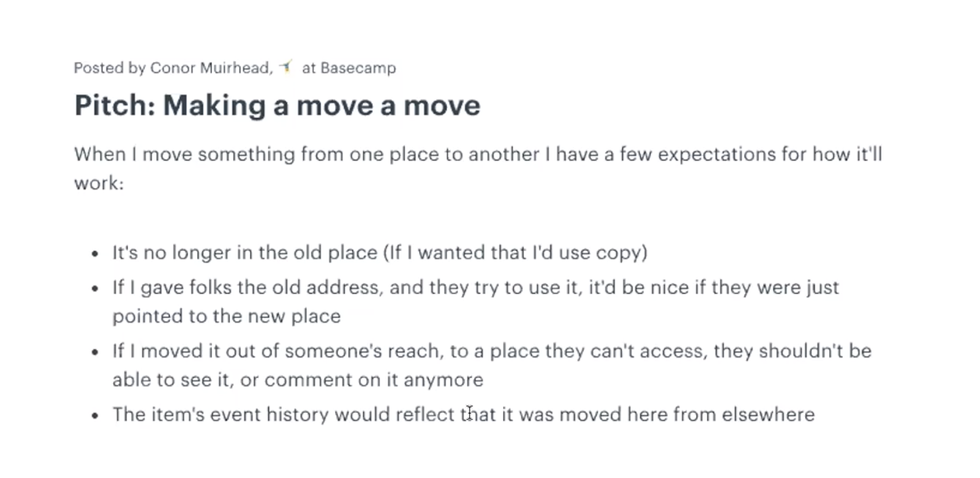This screenshot has height=478, width=980.
Task: Click the text 'The item's event history'
Action: point(221,414)
